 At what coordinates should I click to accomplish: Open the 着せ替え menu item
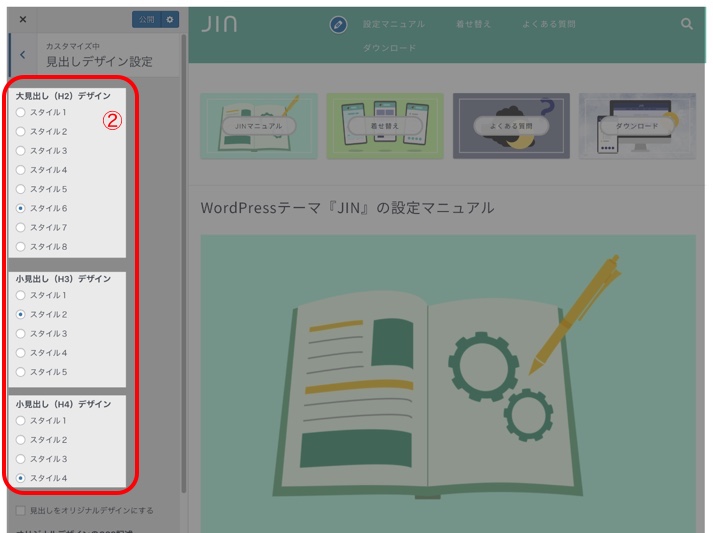pyautogui.click(x=473, y=24)
